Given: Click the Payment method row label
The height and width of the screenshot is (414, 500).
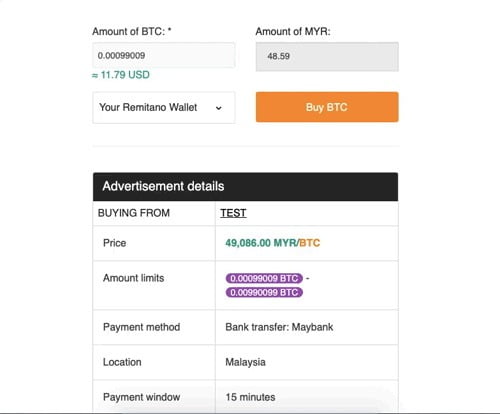Looking at the screenshot, I should tap(141, 327).
